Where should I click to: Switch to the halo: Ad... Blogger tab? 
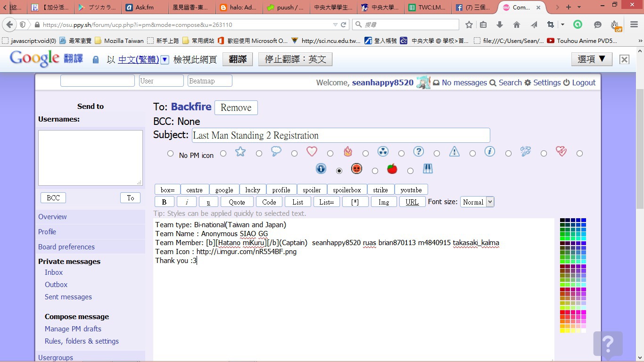pyautogui.click(x=239, y=7)
